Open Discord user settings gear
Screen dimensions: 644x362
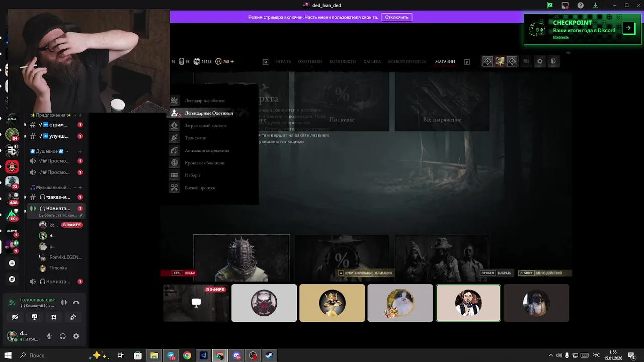[x=76, y=336]
